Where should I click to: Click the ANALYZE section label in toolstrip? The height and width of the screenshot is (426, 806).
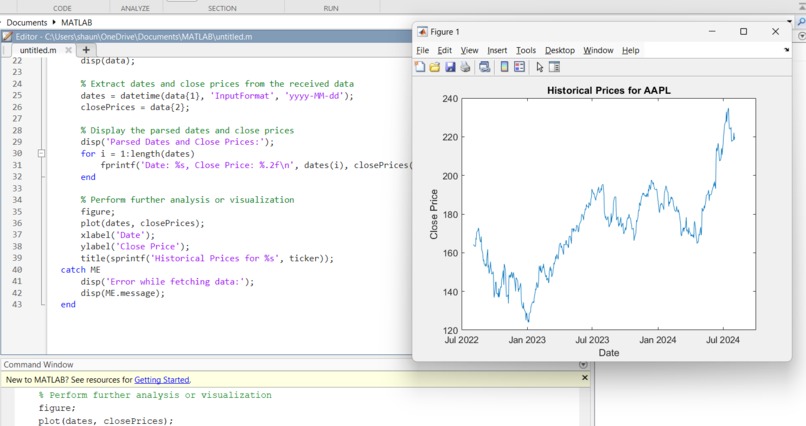135,8
